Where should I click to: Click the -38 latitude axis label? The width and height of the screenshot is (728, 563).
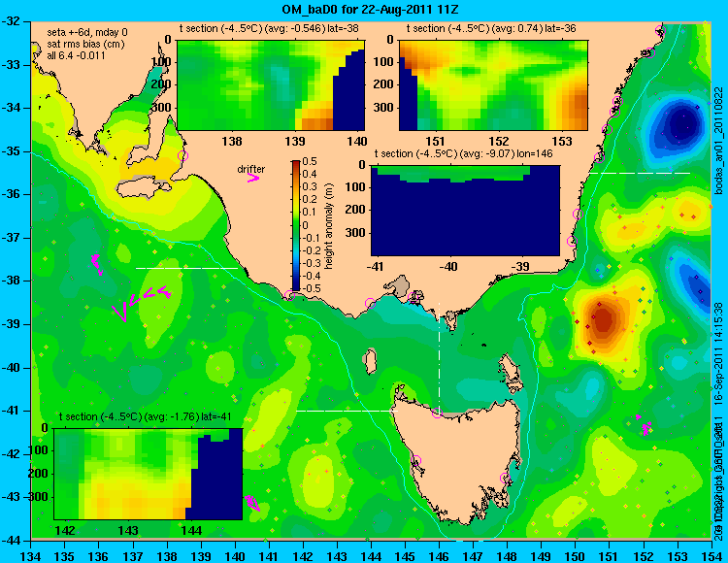point(11,281)
